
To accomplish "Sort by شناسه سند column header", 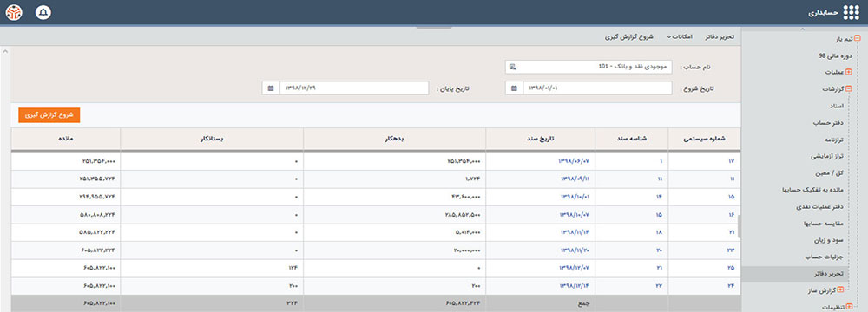I will point(632,139).
